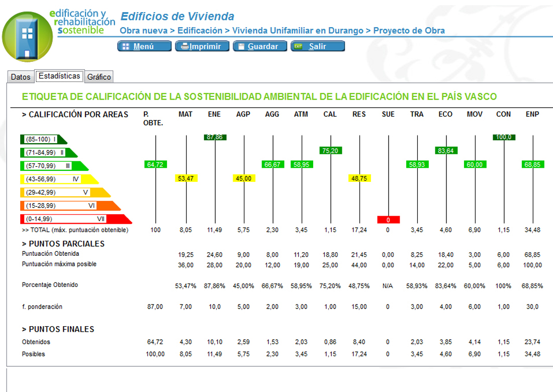Click the MAT column header
Image resolution: width=553 pixels, height=392 pixels.
pos(186,114)
